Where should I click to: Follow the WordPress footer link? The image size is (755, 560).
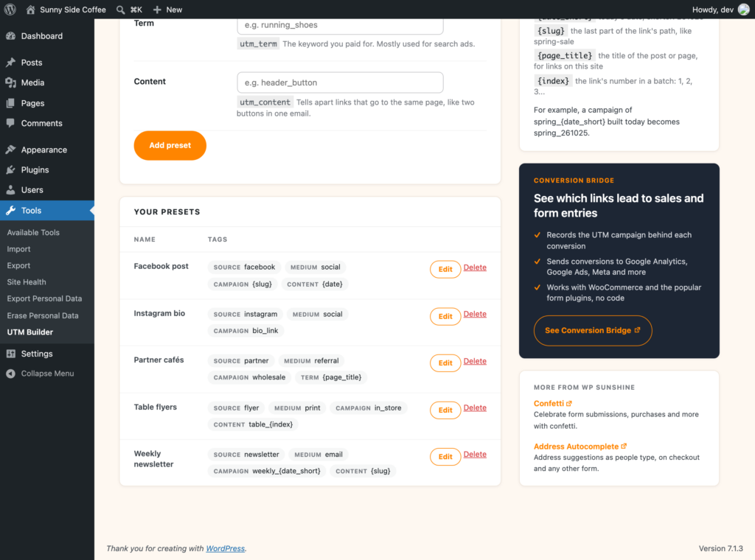click(x=226, y=548)
